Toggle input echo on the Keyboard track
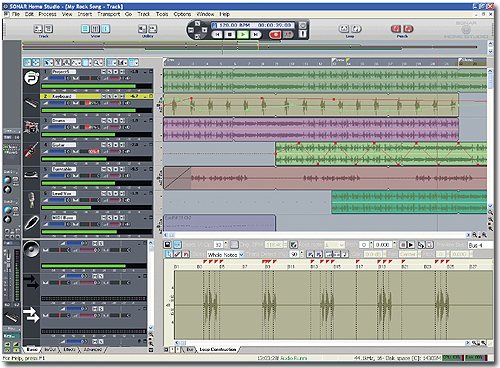This screenshot has width=500, height=368. click(x=122, y=96)
